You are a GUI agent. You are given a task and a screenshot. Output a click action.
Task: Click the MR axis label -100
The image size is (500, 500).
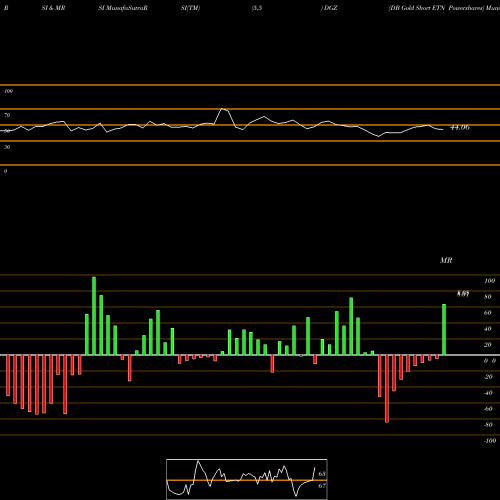click(x=490, y=441)
